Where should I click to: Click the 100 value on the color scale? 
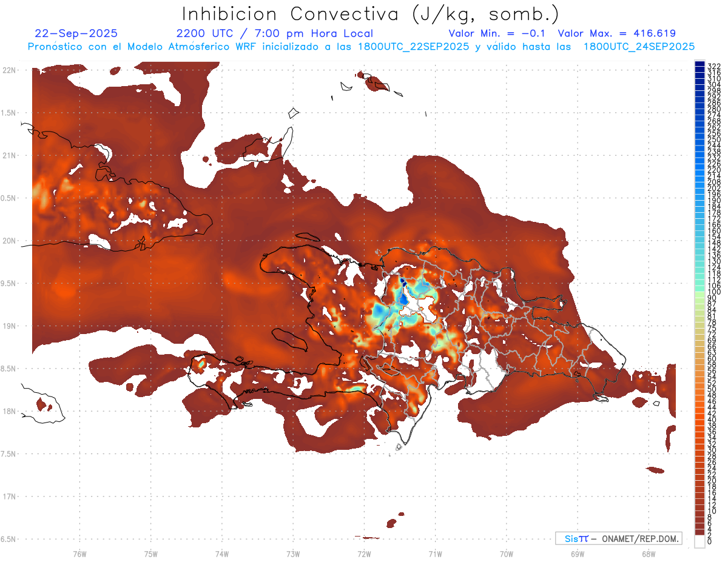[713, 292]
